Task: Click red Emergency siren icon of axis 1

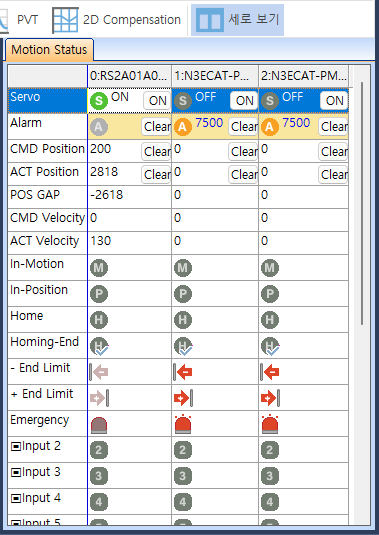Action: [x=183, y=424]
